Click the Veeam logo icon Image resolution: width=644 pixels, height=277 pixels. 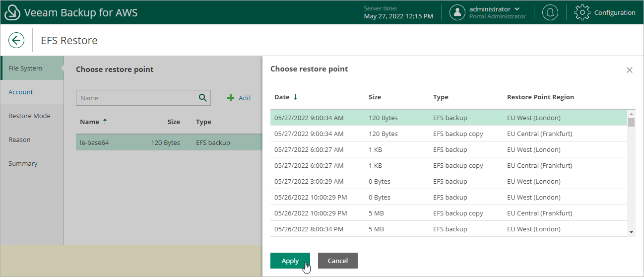[12, 12]
